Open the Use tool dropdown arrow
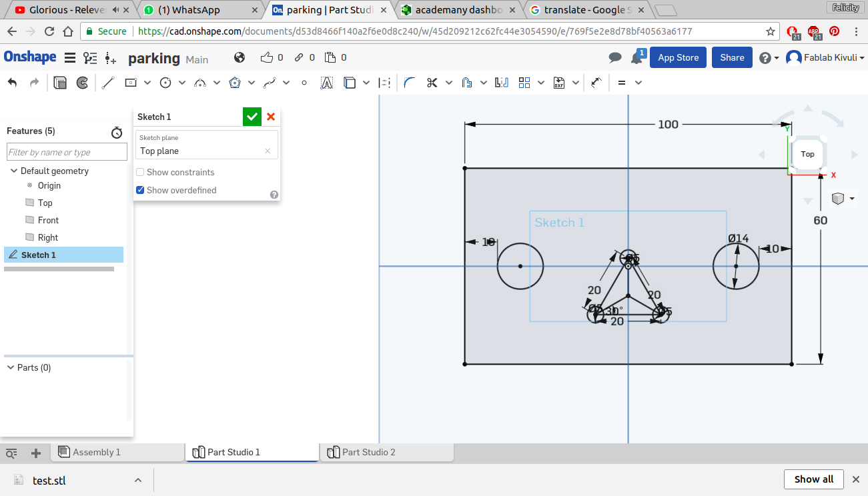The width and height of the screenshot is (868, 496). (x=366, y=83)
